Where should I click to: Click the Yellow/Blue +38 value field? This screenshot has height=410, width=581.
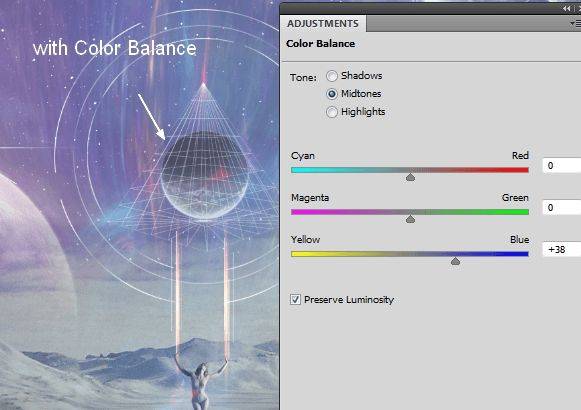[562, 250]
